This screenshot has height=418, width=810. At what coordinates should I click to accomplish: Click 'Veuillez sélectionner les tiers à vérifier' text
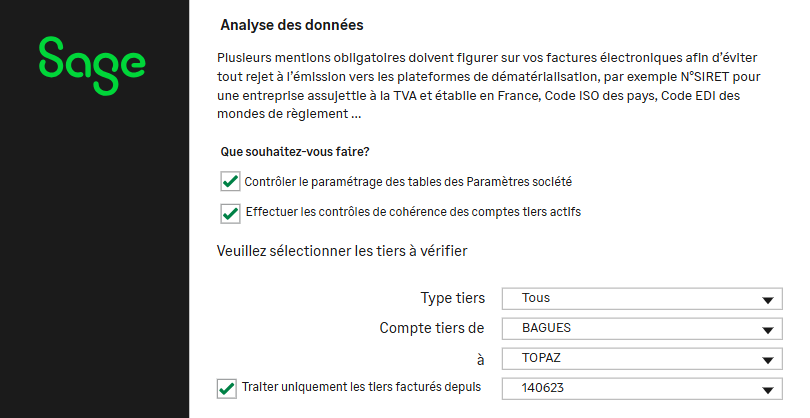pos(340,251)
